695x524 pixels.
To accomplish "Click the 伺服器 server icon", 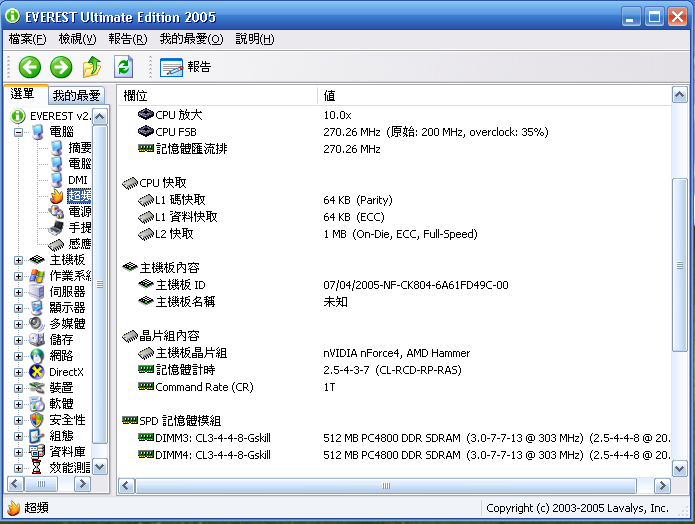I will 37,292.
